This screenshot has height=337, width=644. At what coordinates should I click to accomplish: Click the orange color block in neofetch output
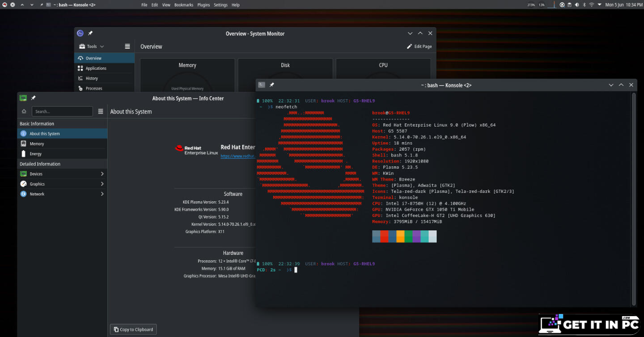[400, 237]
